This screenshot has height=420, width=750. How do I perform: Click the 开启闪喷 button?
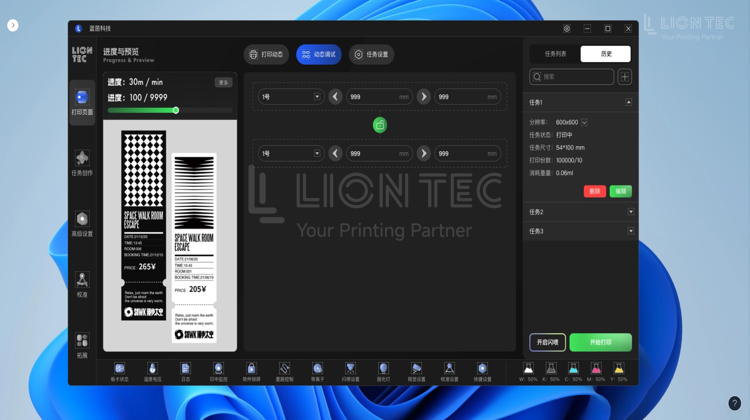point(547,342)
